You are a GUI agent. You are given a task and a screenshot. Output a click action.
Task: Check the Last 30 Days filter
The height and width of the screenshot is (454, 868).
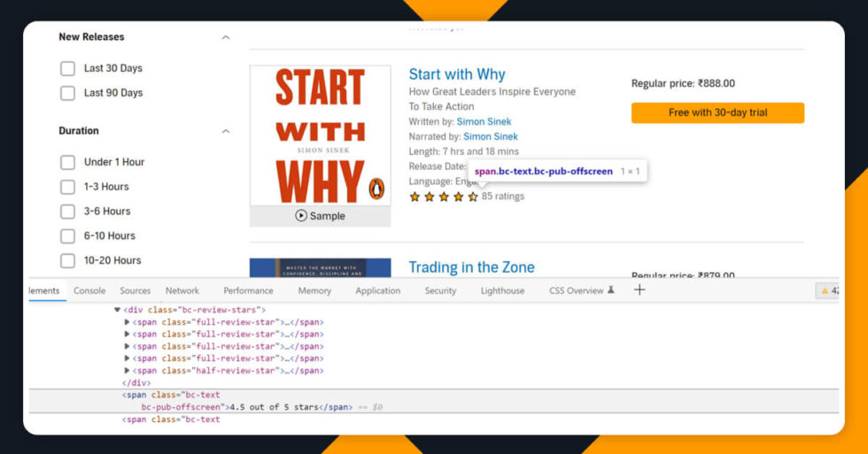tap(67, 68)
